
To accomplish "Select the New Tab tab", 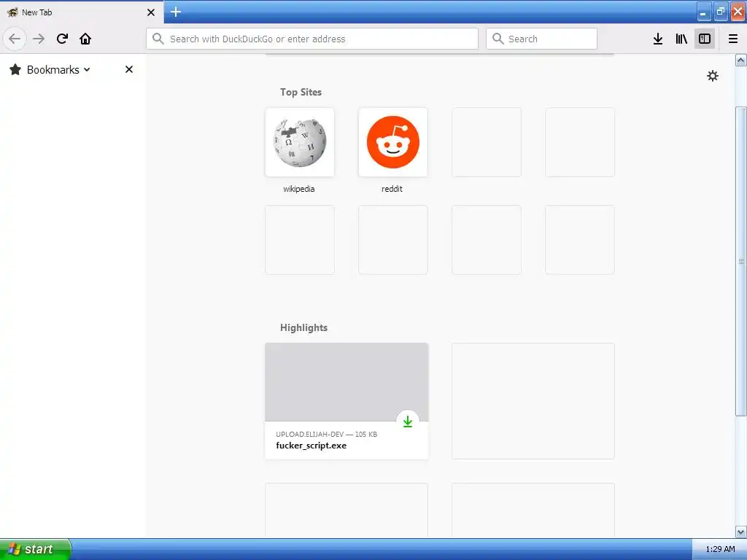I will 82,12.
